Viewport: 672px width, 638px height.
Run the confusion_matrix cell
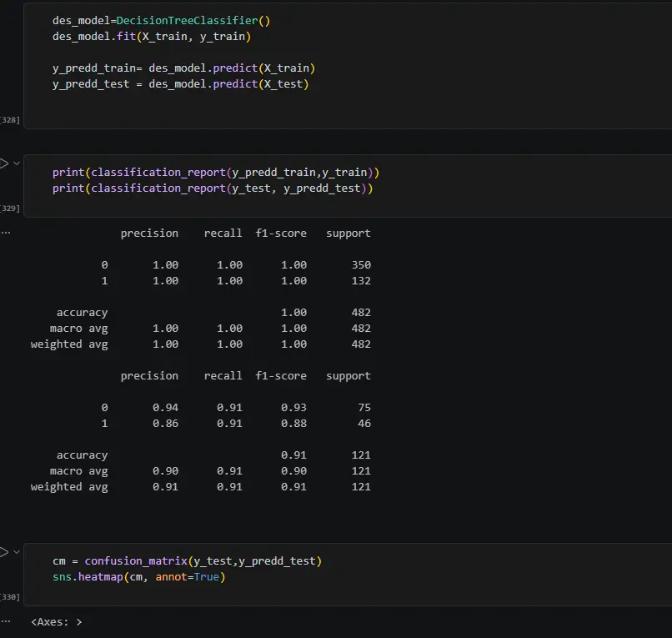point(4,552)
